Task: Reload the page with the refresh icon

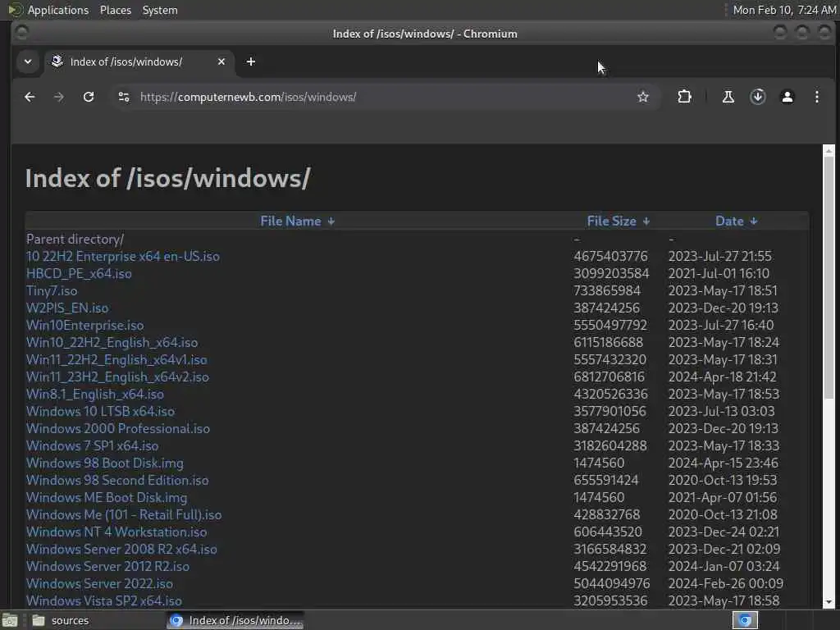Action: tap(89, 97)
